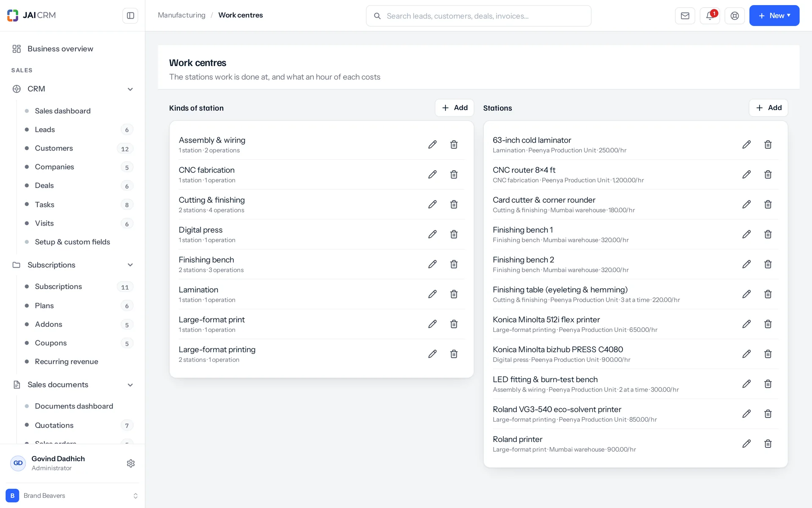Collapse the CRM section chevron
The width and height of the screenshot is (812, 508).
130,89
